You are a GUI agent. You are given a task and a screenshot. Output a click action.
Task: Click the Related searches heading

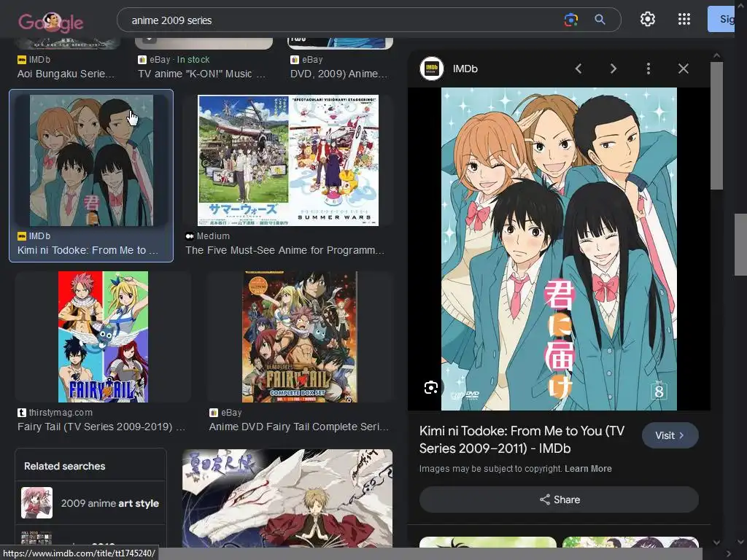click(x=65, y=466)
